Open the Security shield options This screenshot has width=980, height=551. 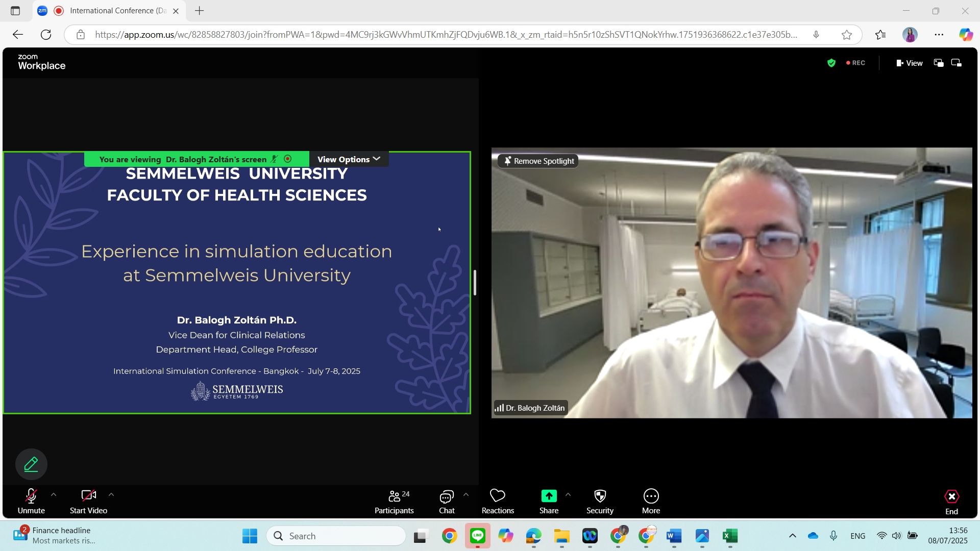pos(600,502)
